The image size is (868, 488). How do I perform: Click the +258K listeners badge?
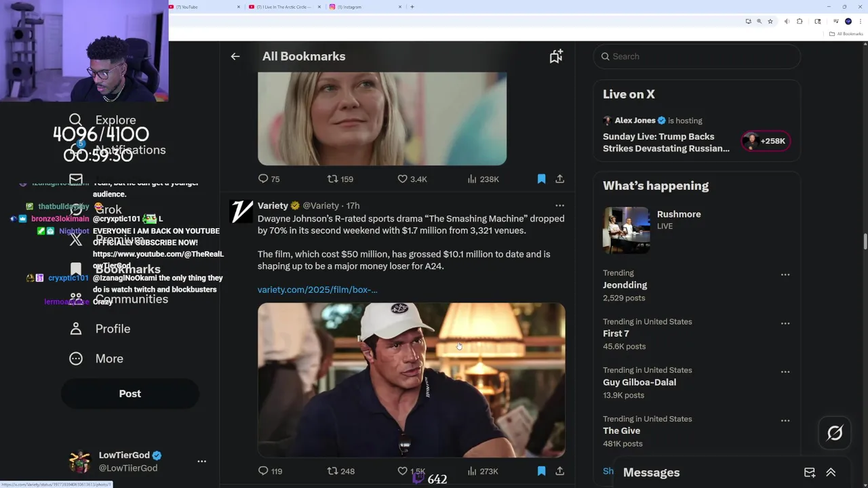click(x=766, y=141)
